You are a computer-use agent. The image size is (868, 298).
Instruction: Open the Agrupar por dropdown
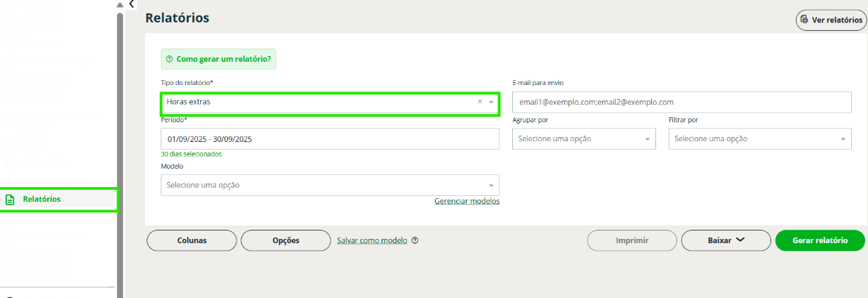[x=584, y=139]
